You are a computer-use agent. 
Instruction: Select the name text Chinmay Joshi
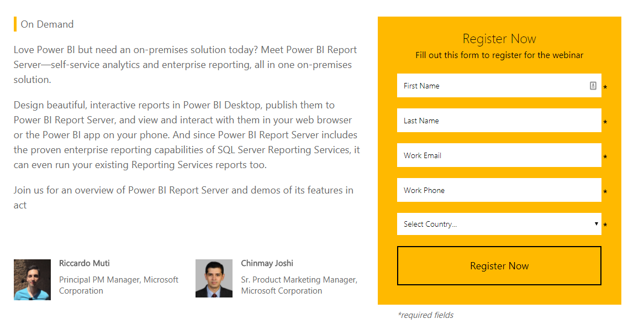[267, 263]
